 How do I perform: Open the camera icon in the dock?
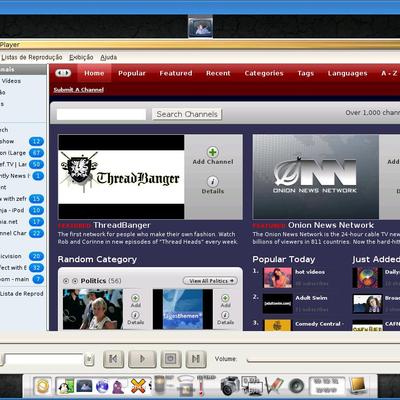230,386
